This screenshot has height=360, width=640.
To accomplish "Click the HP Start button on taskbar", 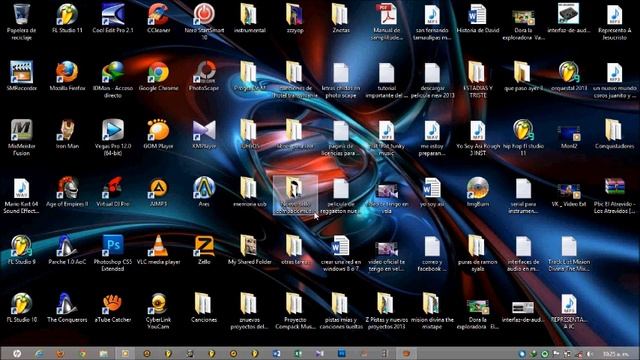I will point(17,353).
